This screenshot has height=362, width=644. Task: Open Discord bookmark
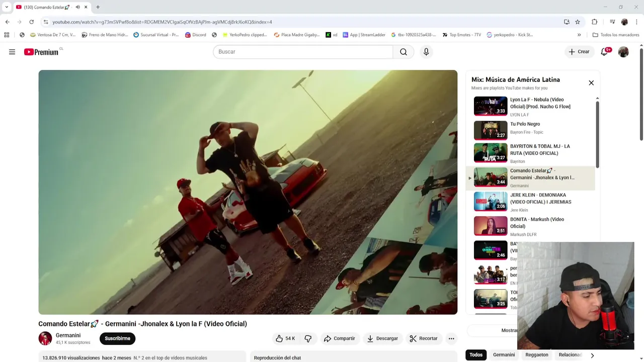195,35
